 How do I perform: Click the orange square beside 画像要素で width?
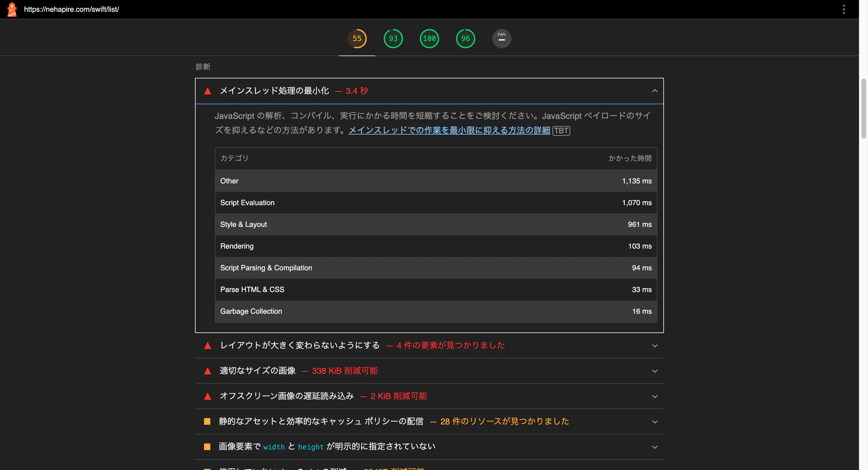coord(207,447)
